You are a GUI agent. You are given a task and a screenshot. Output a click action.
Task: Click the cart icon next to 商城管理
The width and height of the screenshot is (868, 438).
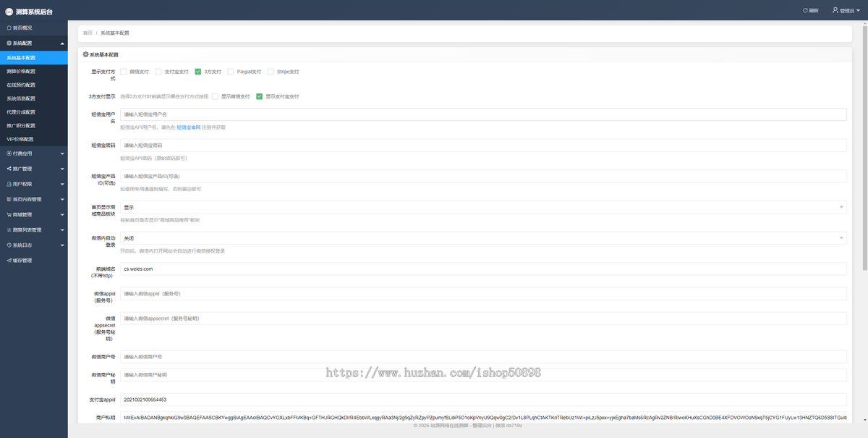click(9, 214)
